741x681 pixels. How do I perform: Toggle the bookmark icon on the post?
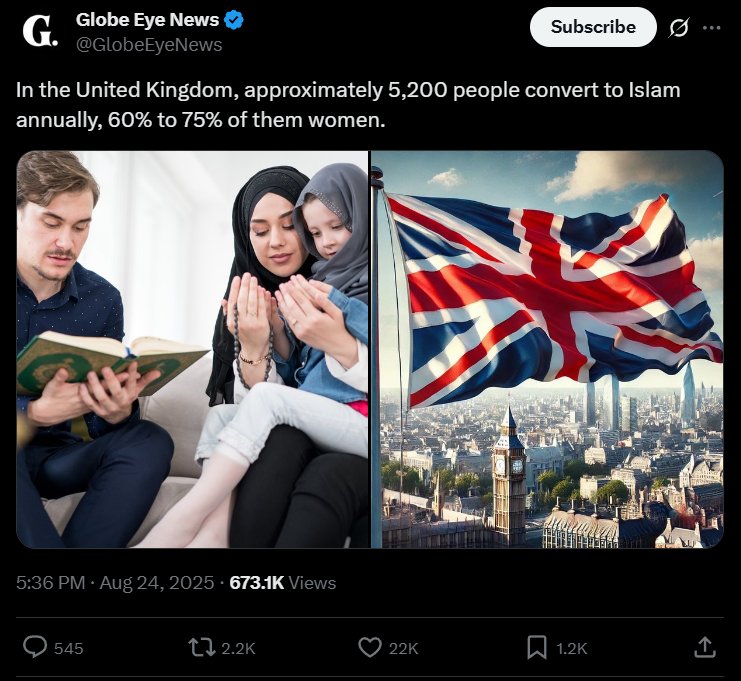coord(537,647)
